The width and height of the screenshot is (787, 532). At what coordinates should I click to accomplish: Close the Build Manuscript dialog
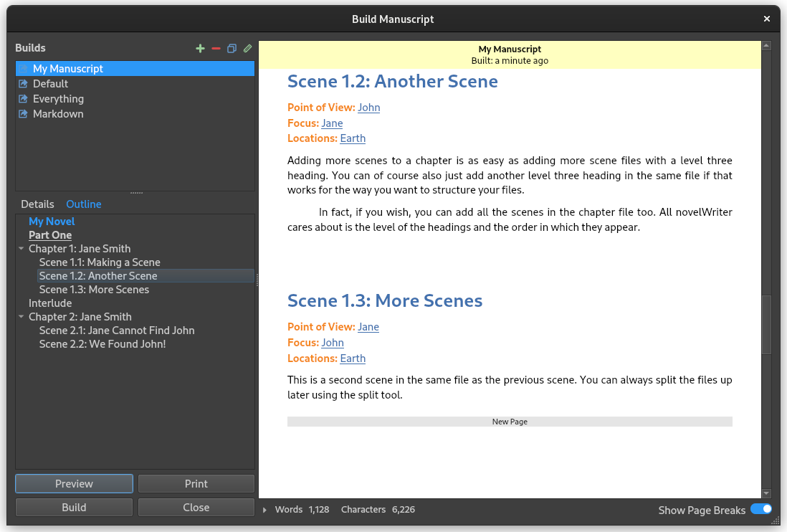tap(766, 19)
